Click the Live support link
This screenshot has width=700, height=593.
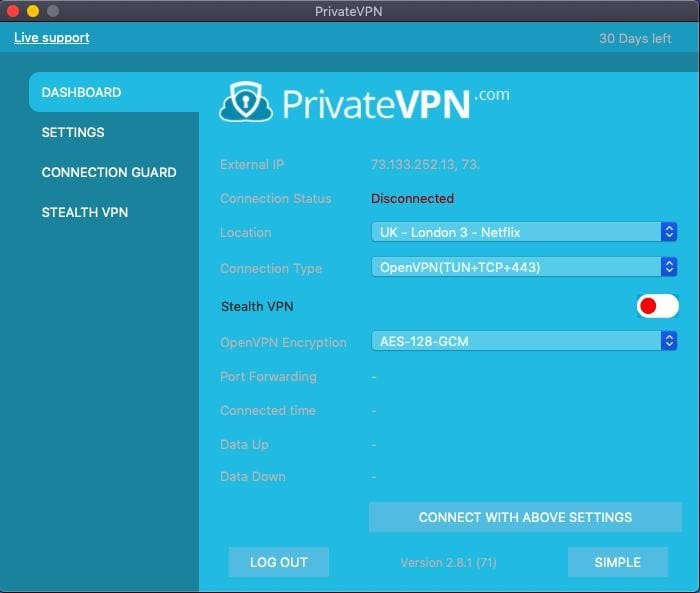52,38
